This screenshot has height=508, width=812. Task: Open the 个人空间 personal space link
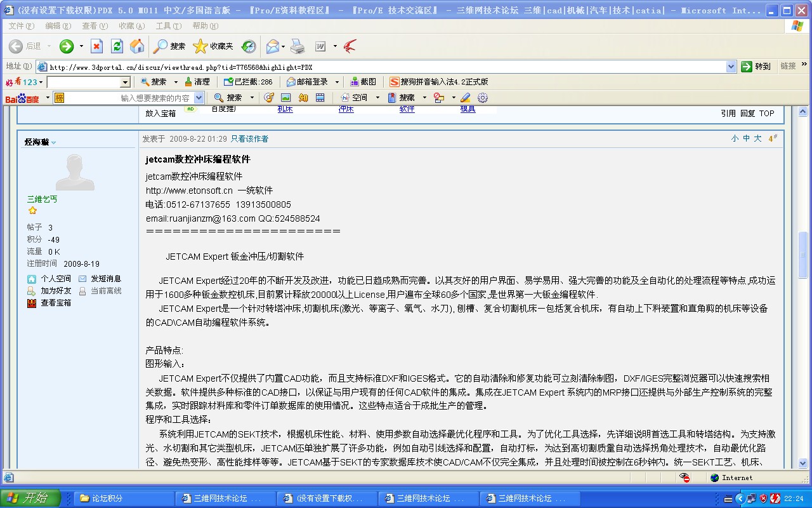pos(56,279)
